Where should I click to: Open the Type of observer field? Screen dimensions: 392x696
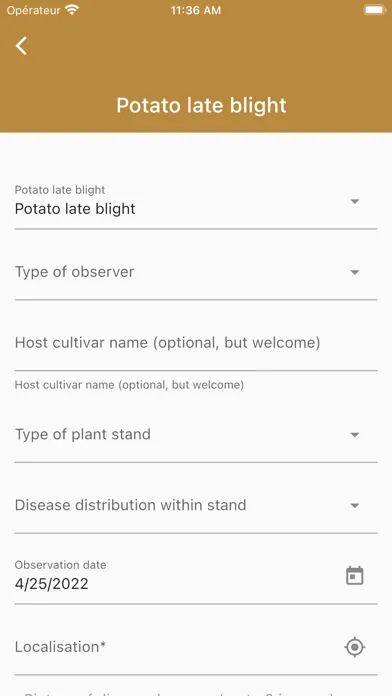[196, 272]
